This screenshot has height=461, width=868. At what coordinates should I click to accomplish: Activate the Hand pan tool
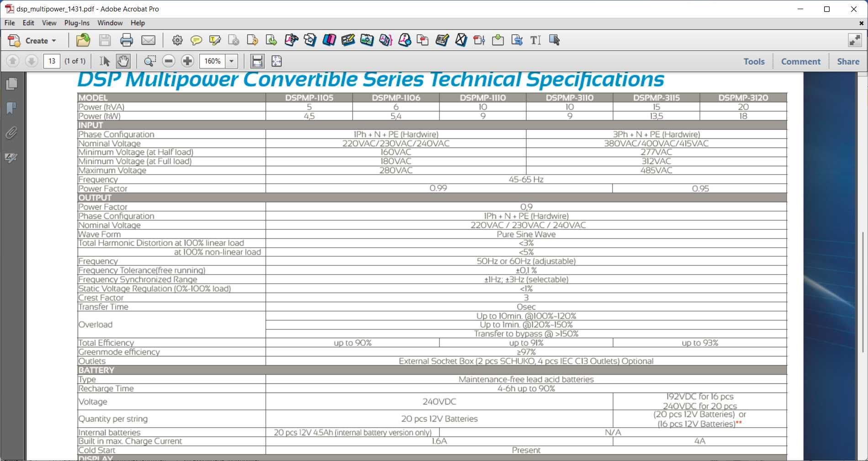123,61
